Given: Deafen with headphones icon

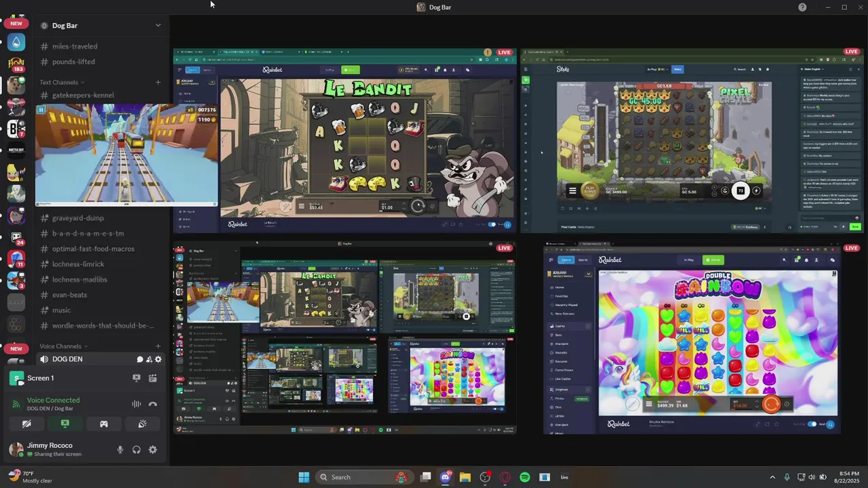Looking at the screenshot, I should point(136,449).
